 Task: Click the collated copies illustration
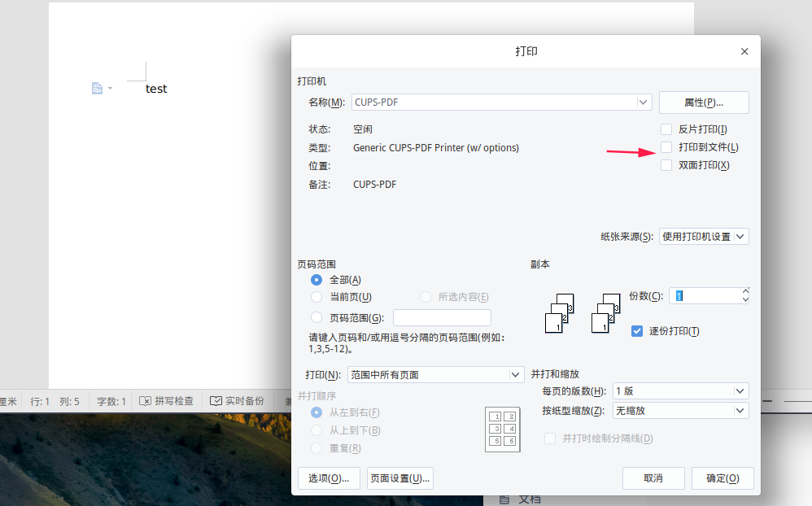[x=560, y=313]
